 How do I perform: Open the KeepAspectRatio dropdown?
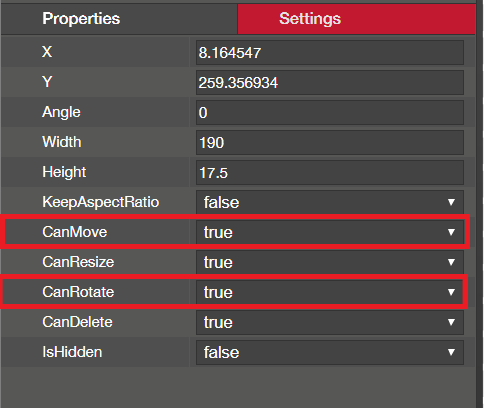point(330,202)
